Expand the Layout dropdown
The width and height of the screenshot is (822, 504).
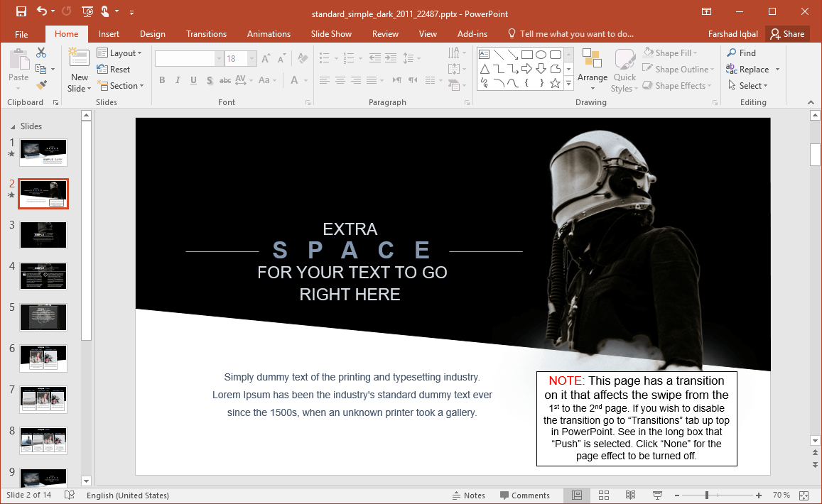click(119, 53)
